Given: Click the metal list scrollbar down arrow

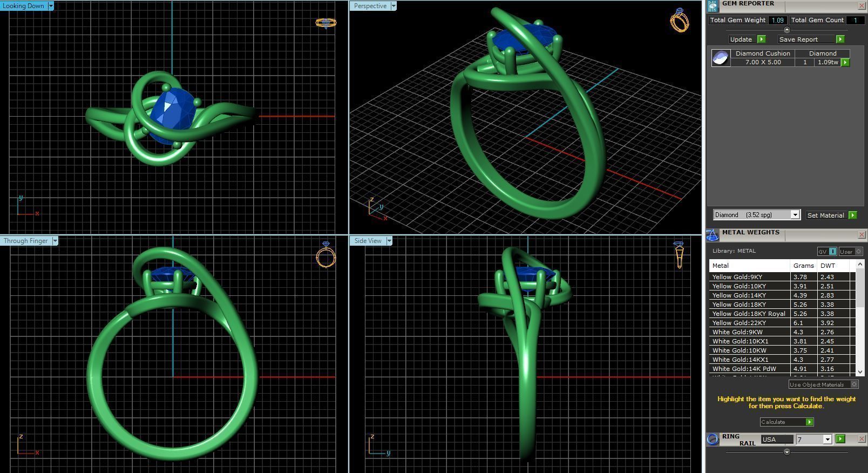Looking at the screenshot, I should tap(860, 372).
